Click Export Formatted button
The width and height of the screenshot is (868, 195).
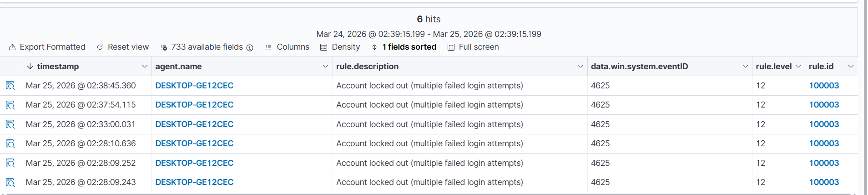47,47
